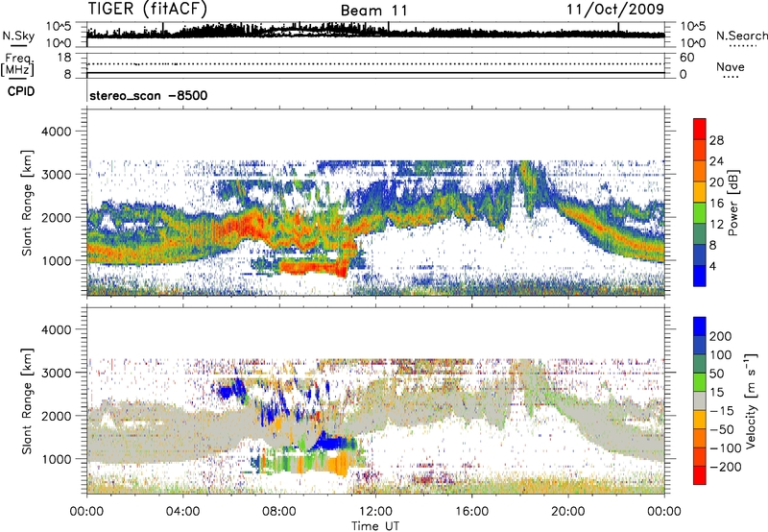Click the '12:00' time axis tick
Image resolution: width=768 pixels, height=532 pixels.
pos(375,512)
